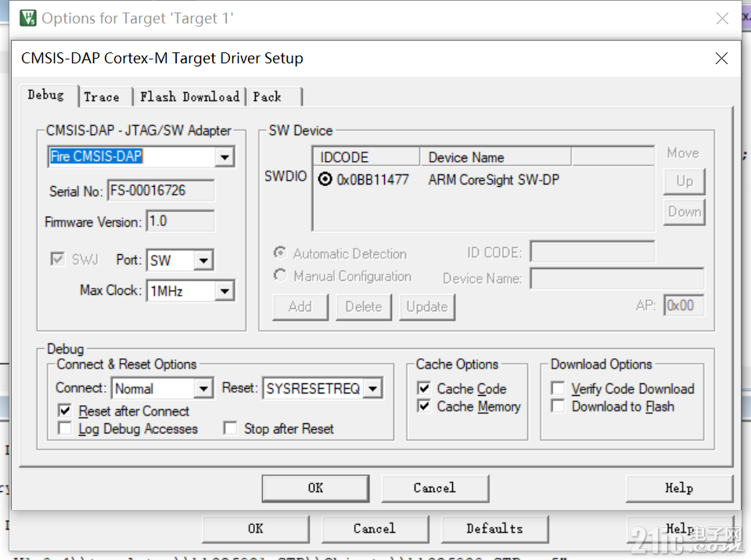
Task: Click Help in the Driver Setup dialog
Action: [x=679, y=488]
